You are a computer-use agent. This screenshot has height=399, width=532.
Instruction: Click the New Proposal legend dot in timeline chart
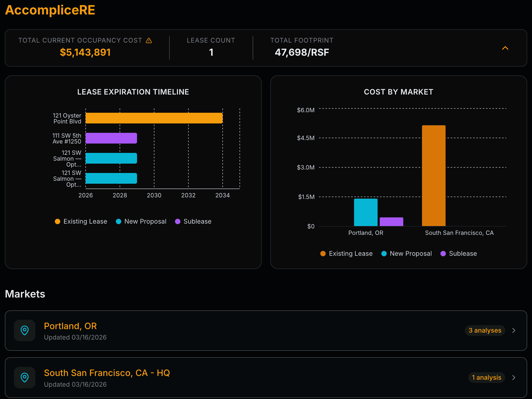[118, 221]
